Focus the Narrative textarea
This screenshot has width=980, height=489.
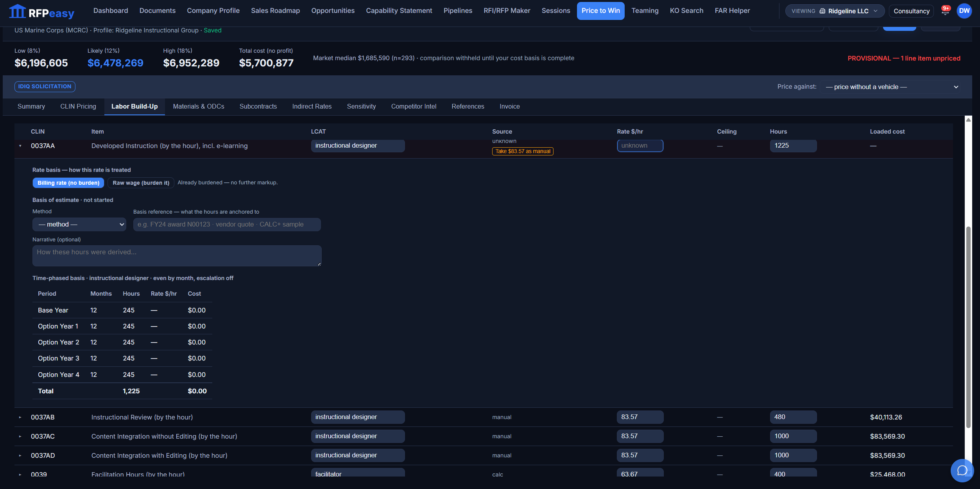pyautogui.click(x=177, y=255)
